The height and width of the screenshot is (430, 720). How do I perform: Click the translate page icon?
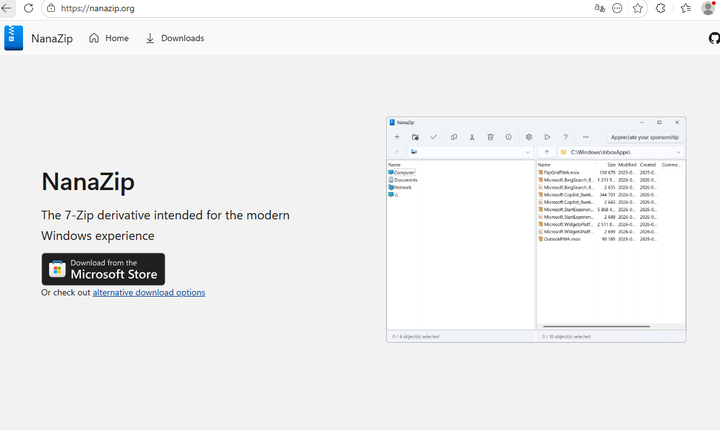tap(599, 8)
